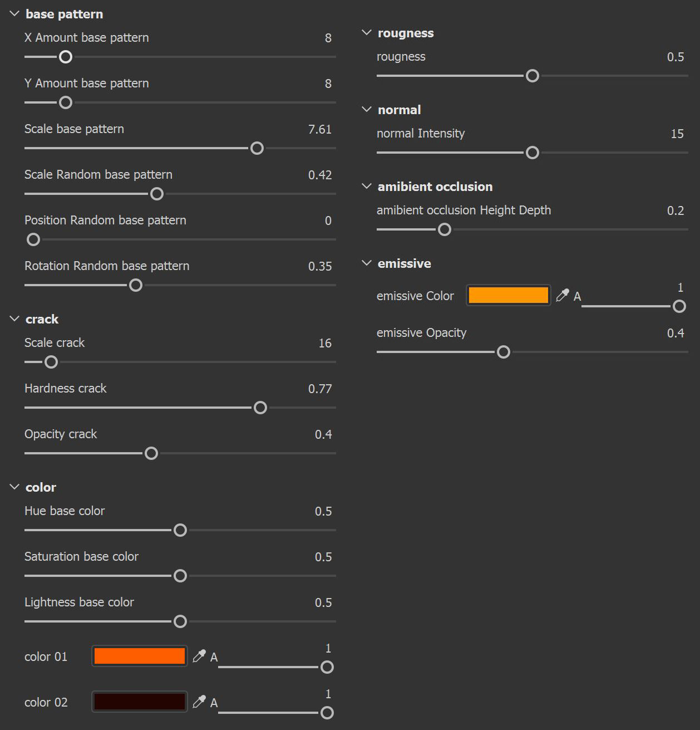Click the Opacity crack value field

click(323, 434)
